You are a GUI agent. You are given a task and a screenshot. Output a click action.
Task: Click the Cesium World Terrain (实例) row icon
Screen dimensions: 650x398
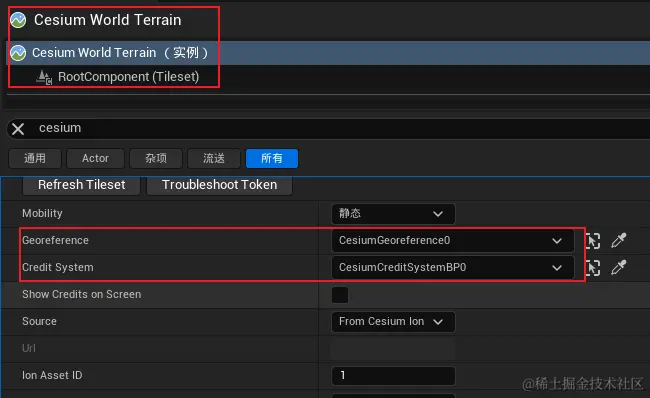[x=18, y=53]
